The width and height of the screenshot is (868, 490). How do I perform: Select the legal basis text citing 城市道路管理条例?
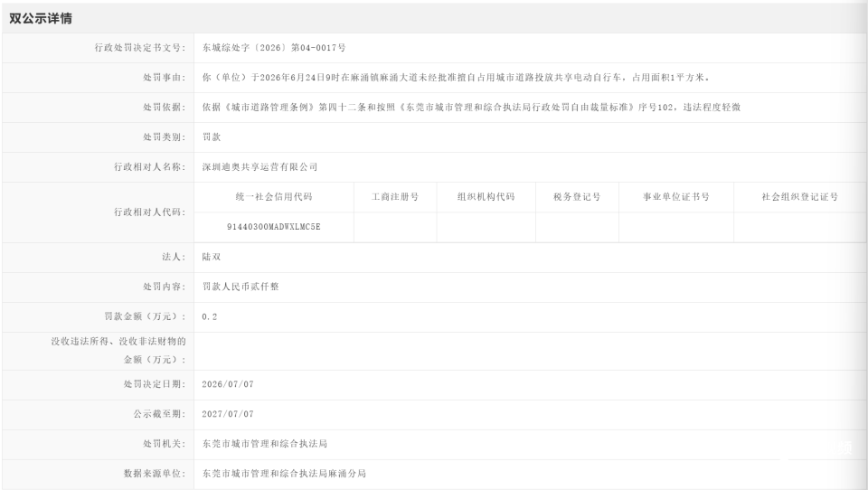pos(471,108)
